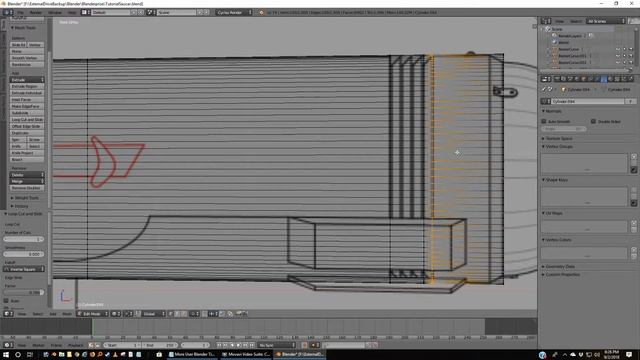Adjust the Factor slider in Loop Cut panel

24,292
